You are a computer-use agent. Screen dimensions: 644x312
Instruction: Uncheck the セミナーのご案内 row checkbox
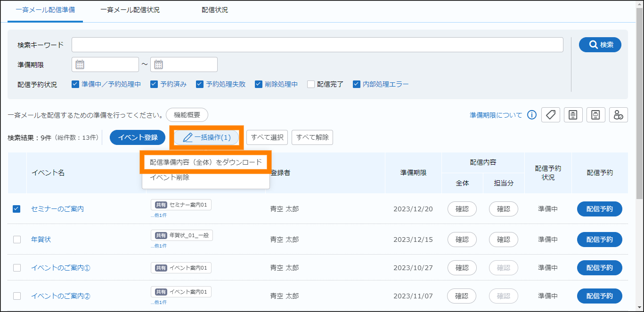click(17, 209)
